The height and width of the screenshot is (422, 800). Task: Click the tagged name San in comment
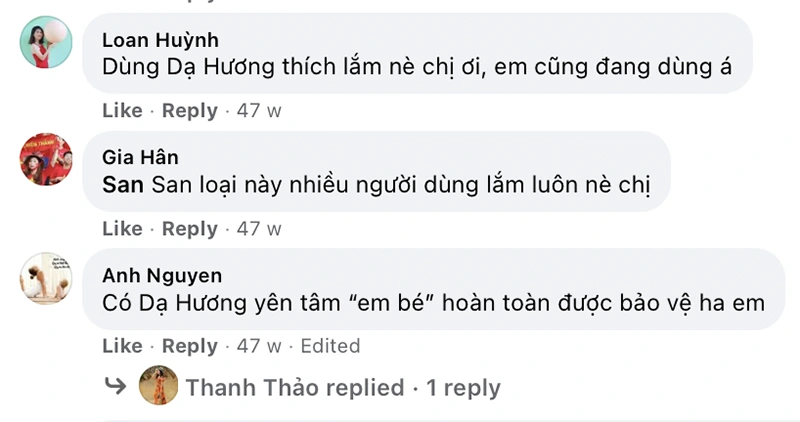coord(123,185)
